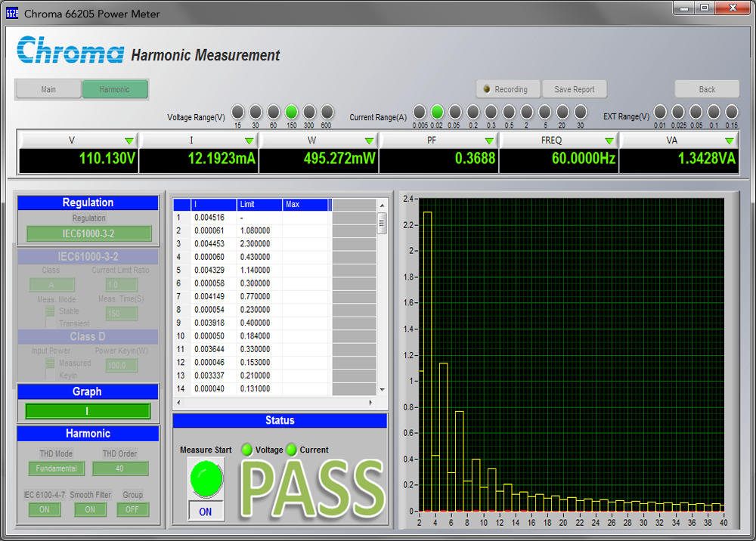Select the 0.05 A current range indicator
Image resolution: width=756 pixels, height=541 pixels.
pyautogui.click(x=454, y=113)
